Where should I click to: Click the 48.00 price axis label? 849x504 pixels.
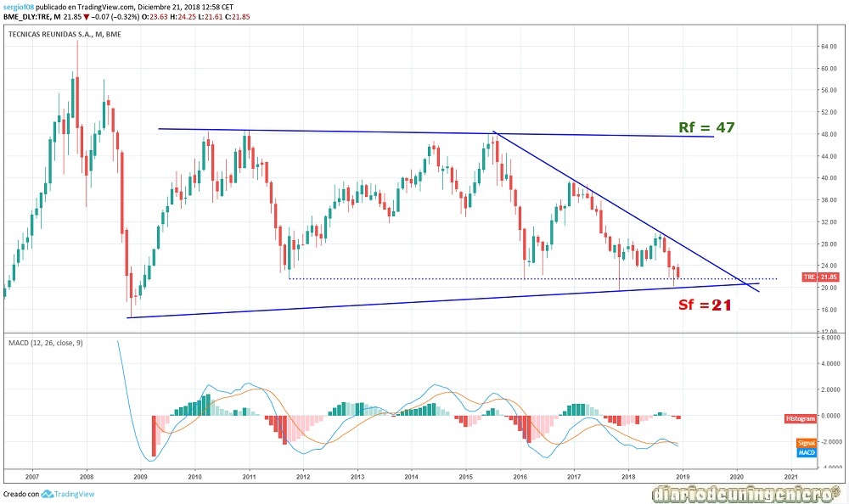829,134
